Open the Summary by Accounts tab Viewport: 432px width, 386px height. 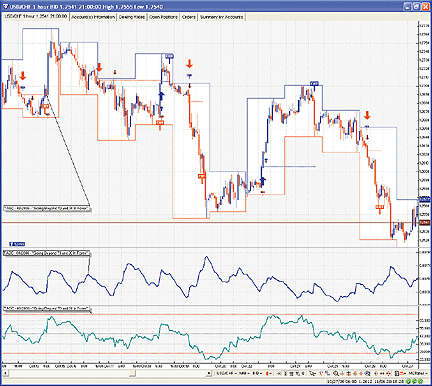point(222,17)
